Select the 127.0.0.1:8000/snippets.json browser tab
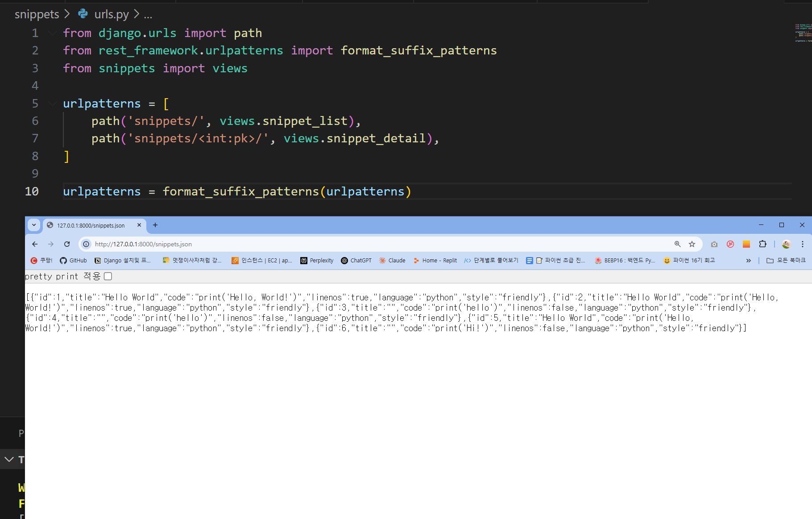Viewport: 812px width, 519px height. [x=91, y=225]
